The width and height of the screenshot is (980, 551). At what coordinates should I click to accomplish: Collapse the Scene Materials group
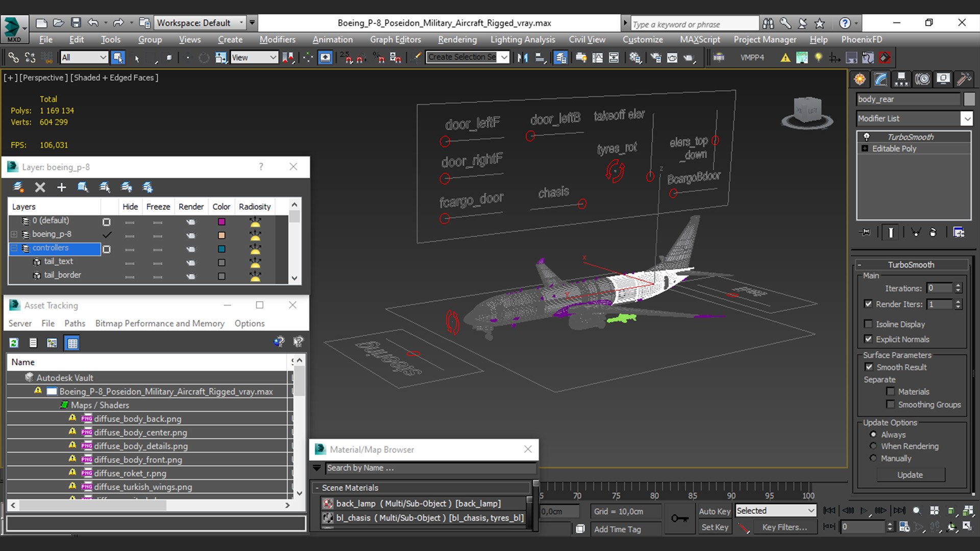click(x=317, y=488)
